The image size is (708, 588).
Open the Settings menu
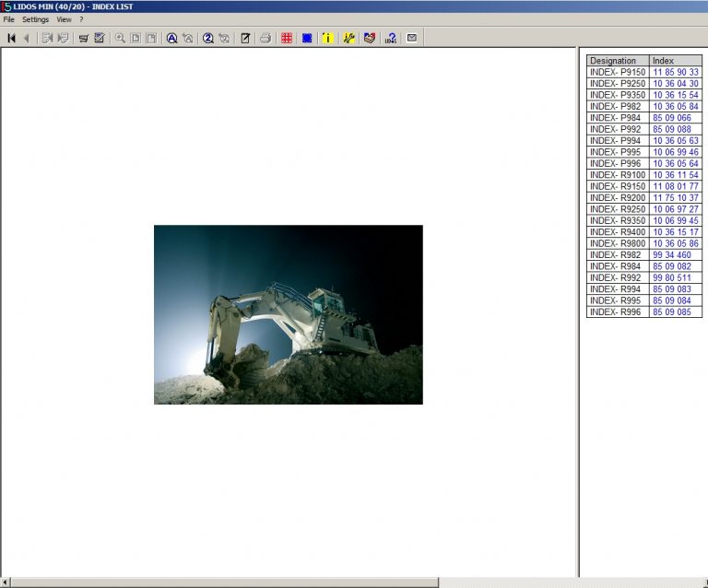click(x=35, y=19)
